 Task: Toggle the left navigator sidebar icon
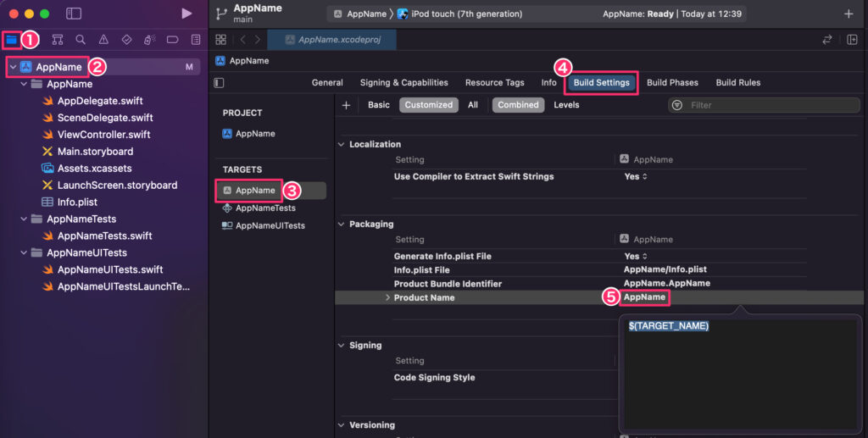point(74,14)
